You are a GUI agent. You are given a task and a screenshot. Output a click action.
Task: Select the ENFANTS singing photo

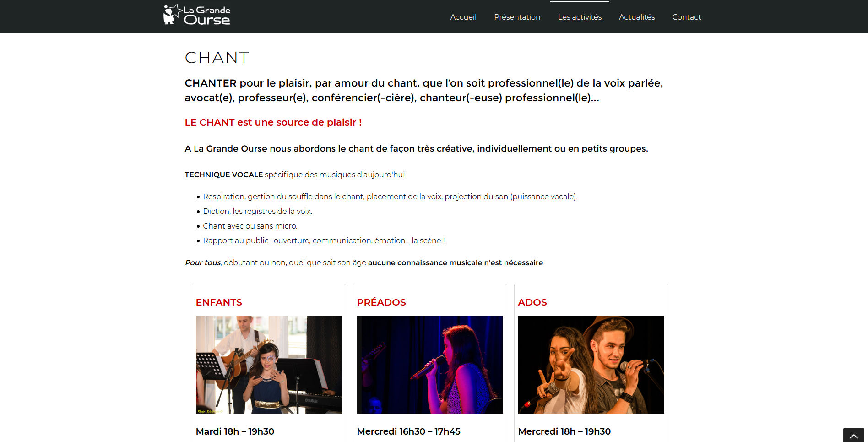tap(269, 365)
